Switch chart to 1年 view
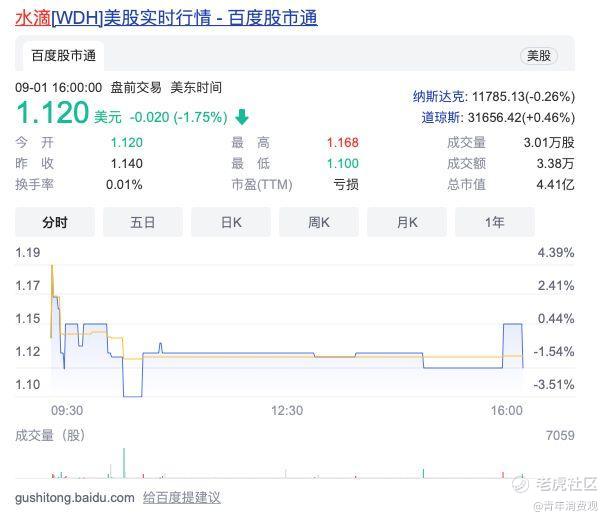Screen dimensions: 609x520 [x=494, y=222]
